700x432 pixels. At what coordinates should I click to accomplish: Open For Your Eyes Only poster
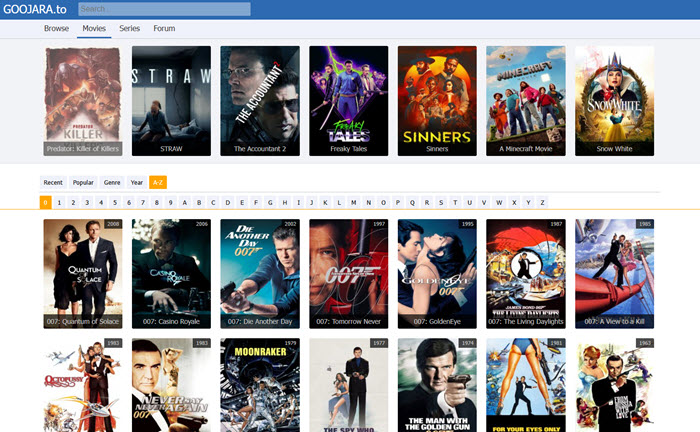pos(526,385)
